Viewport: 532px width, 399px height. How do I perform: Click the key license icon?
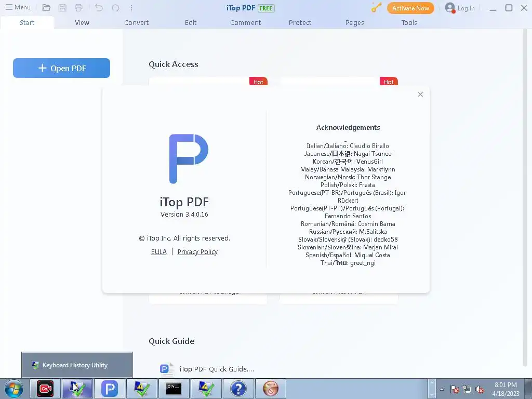tap(376, 7)
